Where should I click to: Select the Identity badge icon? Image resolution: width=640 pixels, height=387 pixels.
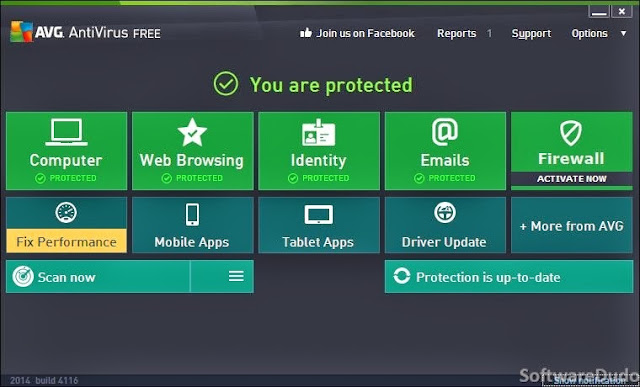click(x=318, y=132)
